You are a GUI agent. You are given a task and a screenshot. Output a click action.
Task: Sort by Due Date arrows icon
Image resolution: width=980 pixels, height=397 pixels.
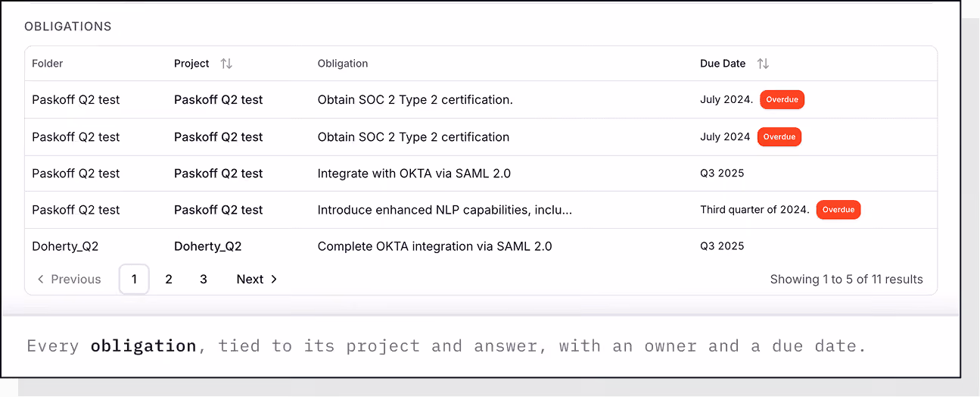(764, 64)
